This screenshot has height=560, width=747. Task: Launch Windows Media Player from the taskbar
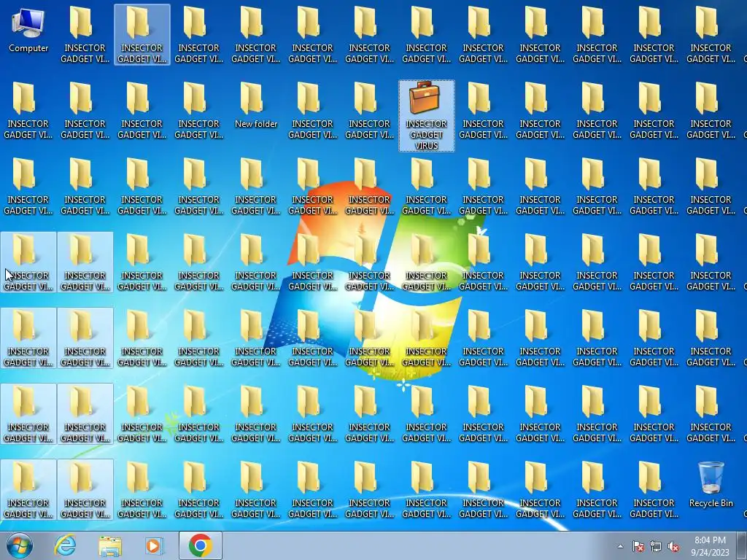[x=154, y=545]
